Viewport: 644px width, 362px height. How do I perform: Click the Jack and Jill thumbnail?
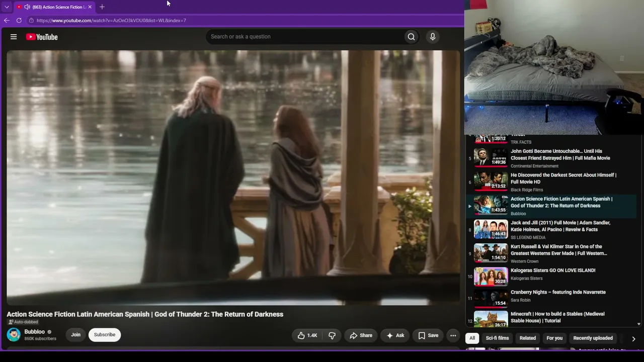click(491, 229)
